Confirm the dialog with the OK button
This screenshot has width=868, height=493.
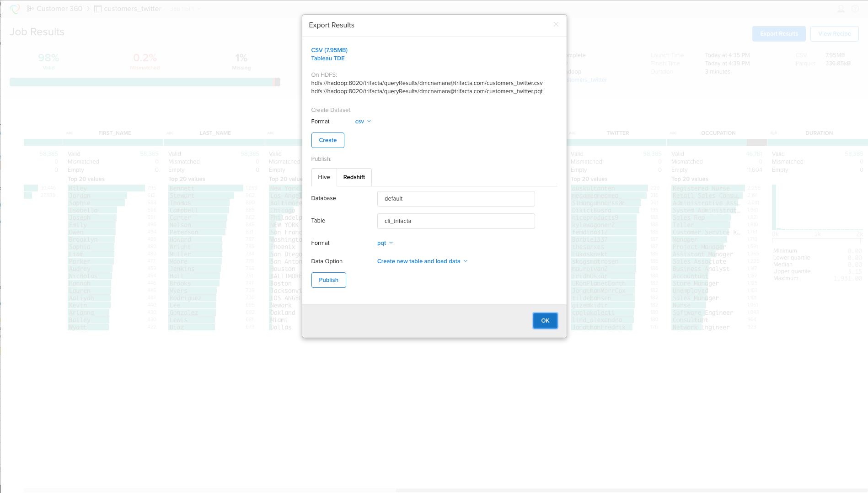(545, 320)
